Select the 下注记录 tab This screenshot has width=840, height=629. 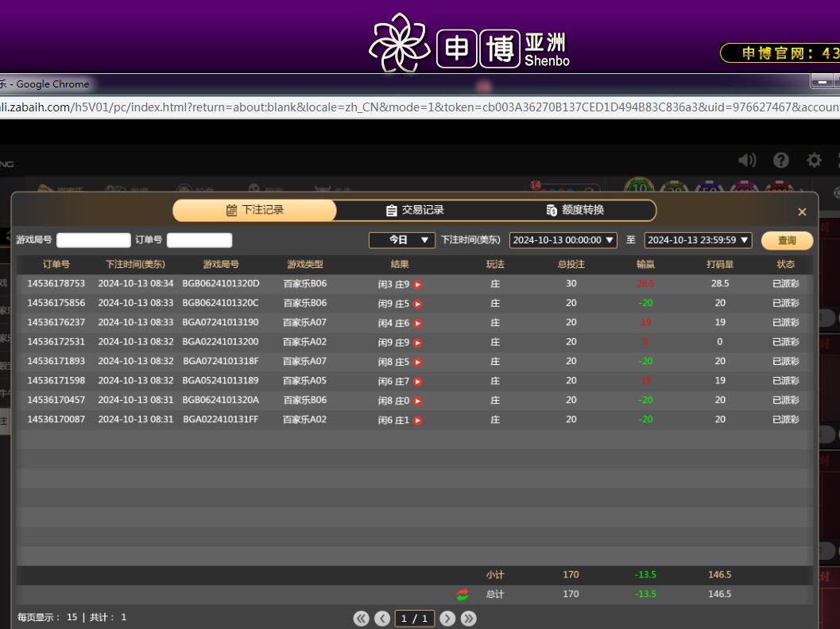pos(254,210)
